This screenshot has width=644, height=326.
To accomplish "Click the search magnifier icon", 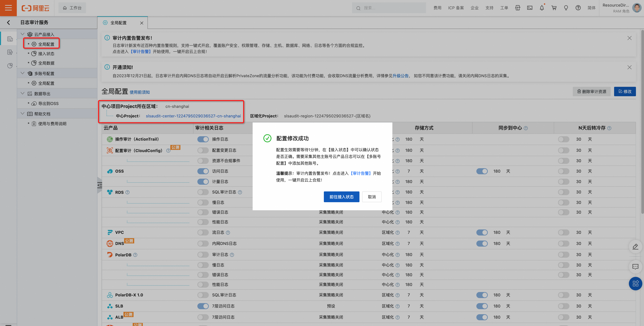I will pyautogui.click(x=358, y=8).
